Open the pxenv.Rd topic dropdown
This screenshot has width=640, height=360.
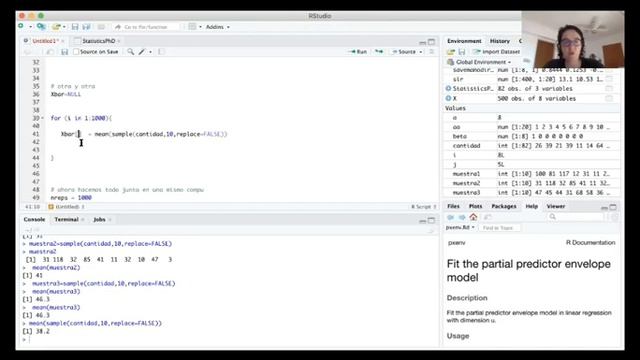pyautogui.click(x=460, y=227)
